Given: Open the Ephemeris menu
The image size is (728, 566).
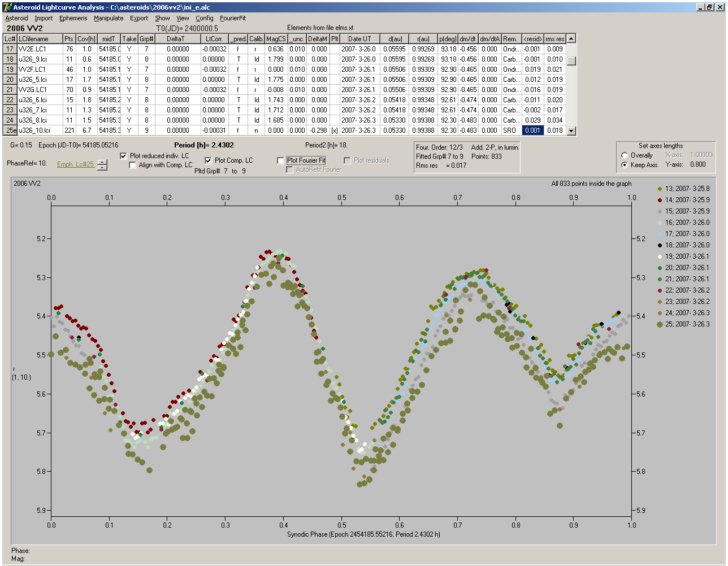Looking at the screenshot, I should (x=73, y=18).
